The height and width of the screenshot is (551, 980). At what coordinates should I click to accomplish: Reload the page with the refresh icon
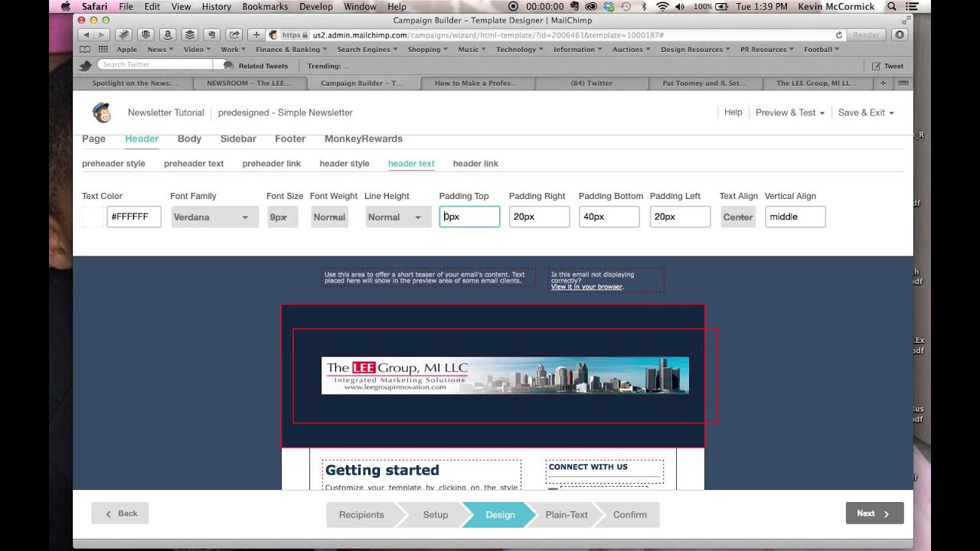click(839, 35)
